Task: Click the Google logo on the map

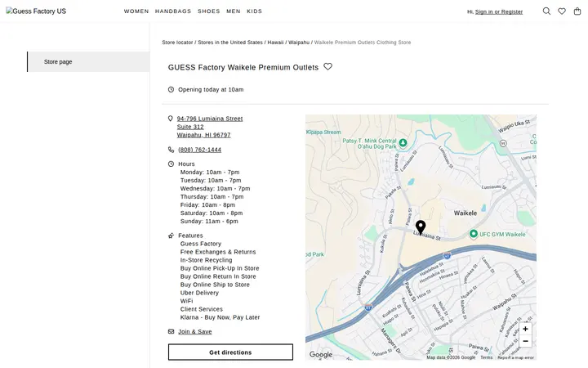Action: point(321,354)
